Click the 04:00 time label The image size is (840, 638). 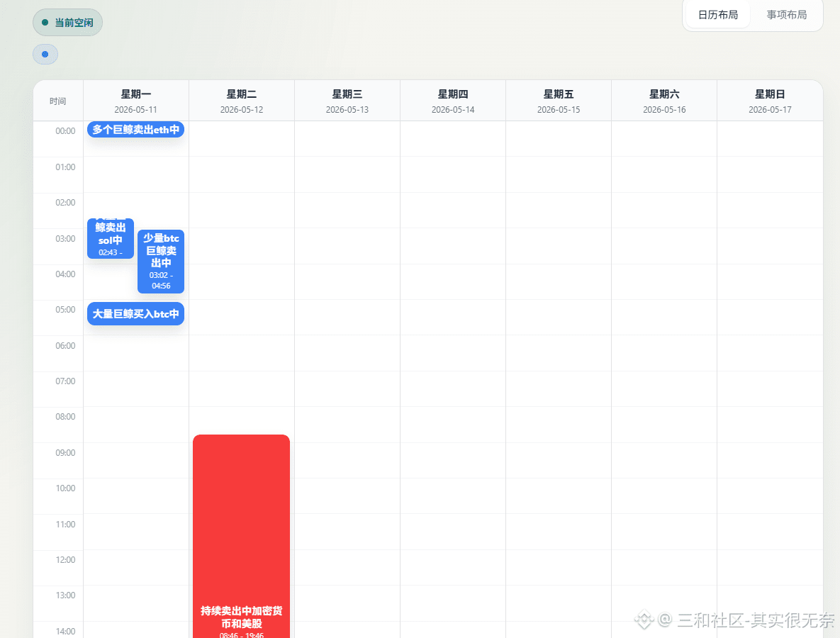[x=65, y=274]
